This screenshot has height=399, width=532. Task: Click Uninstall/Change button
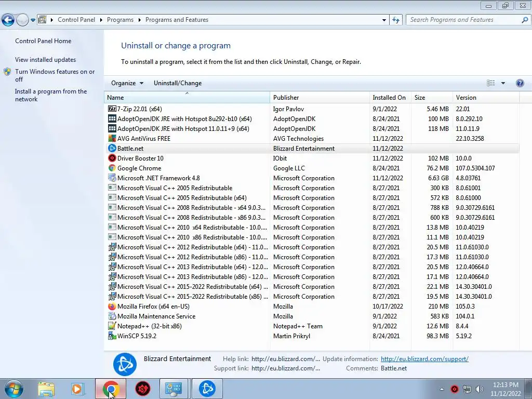point(178,83)
